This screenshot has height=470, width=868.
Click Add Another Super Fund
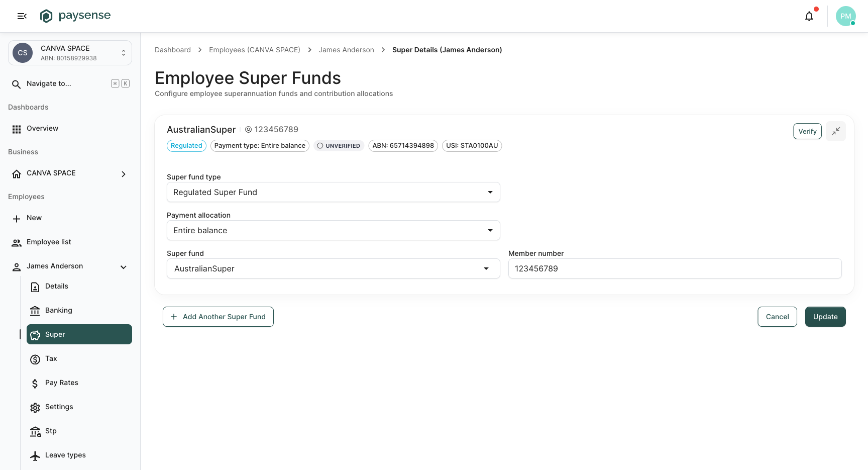pos(218,317)
